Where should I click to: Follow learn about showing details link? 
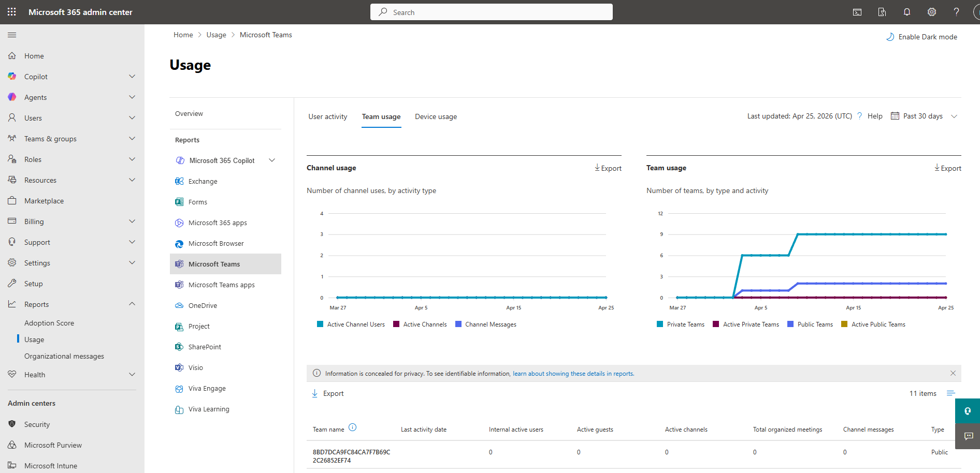click(573, 374)
